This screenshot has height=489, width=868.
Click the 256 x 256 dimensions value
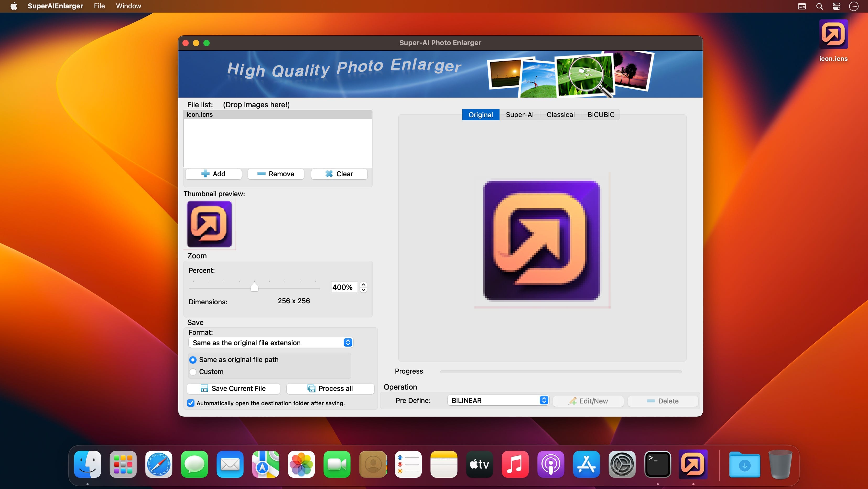pos(294,301)
